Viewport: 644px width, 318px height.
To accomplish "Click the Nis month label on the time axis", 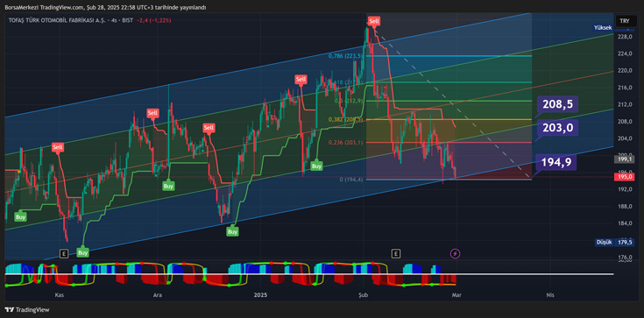I will click(x=550, y=295).
